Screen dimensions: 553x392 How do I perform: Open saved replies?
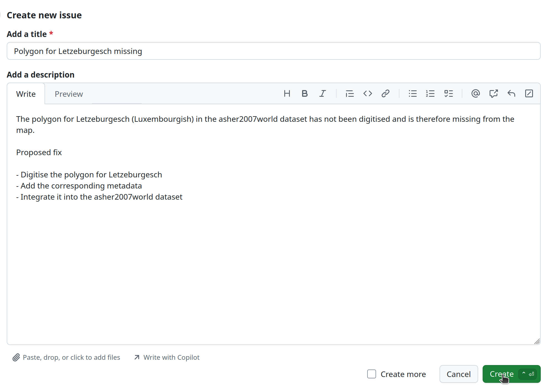click(x=511, y=94)
